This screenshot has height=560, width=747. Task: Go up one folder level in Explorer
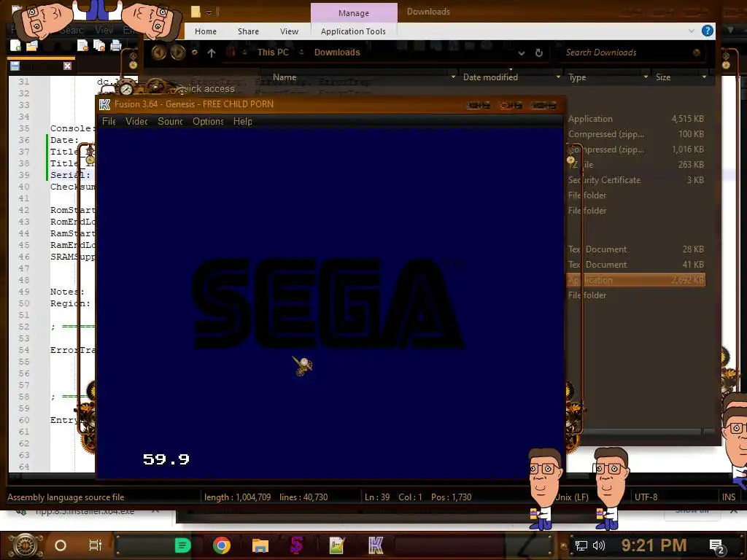click(212, 52)
